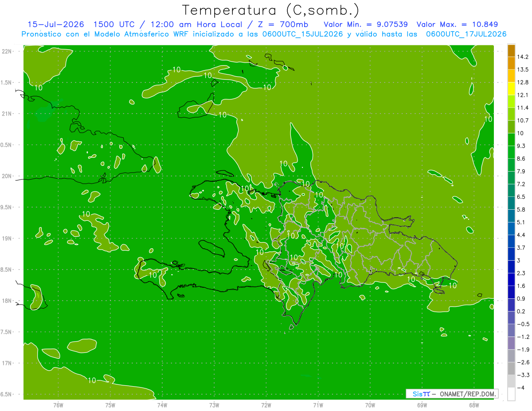Viewport: 532px width, 411px height.
Task: Click the teal color bar segment between 5.8 and 6.5
Action: click(511, 203)
